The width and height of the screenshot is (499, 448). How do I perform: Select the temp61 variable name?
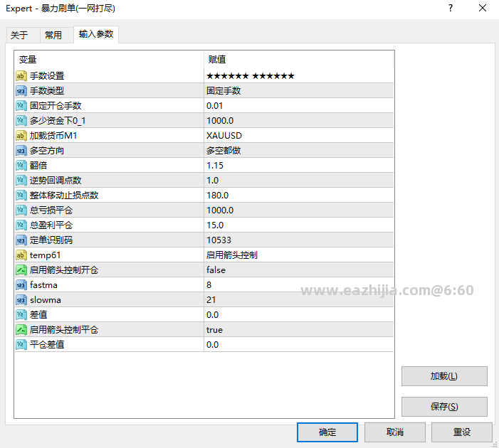pyautogui.click(x=45, y=255)
